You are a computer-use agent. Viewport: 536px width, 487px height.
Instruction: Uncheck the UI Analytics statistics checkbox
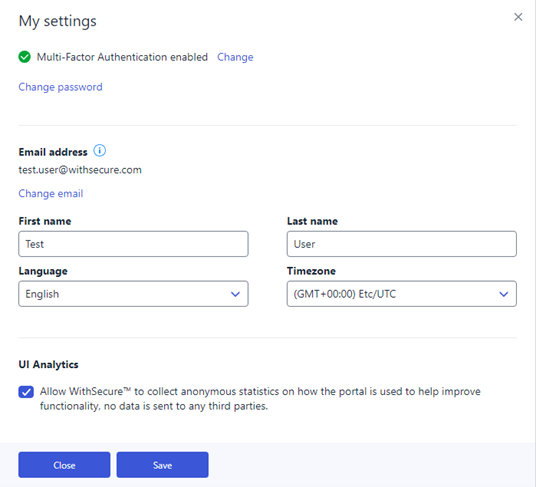(x=26, y=392)
